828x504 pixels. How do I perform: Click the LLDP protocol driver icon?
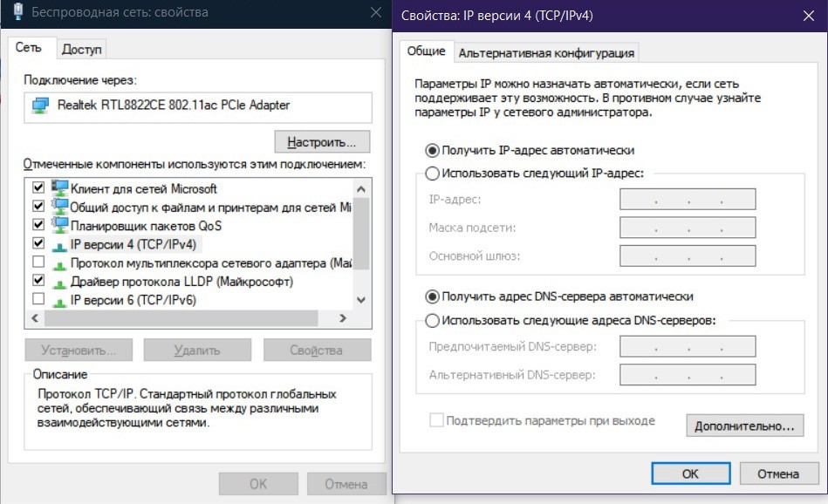[60, 282]
